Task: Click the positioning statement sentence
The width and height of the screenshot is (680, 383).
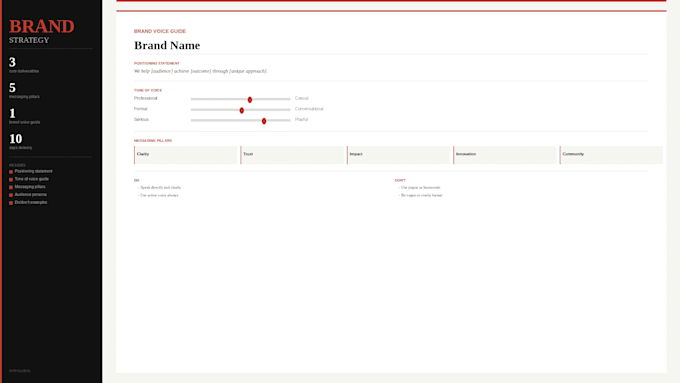Action: (201, 71)
